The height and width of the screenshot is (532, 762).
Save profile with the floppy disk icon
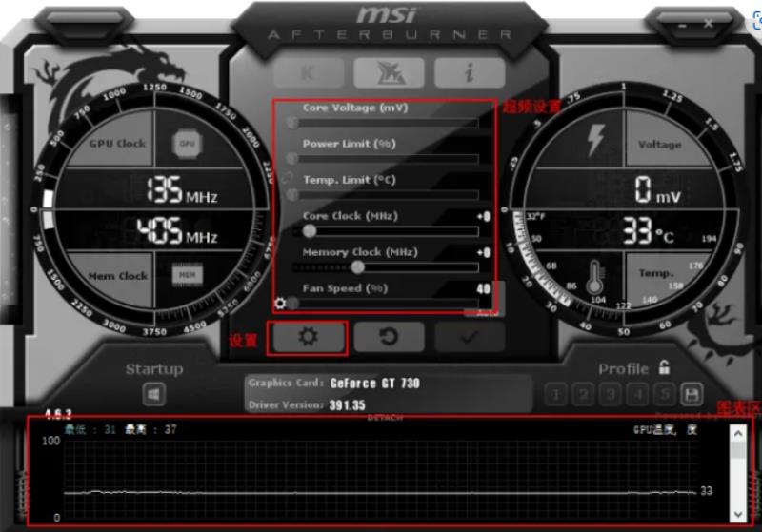(x=692, y=394)
